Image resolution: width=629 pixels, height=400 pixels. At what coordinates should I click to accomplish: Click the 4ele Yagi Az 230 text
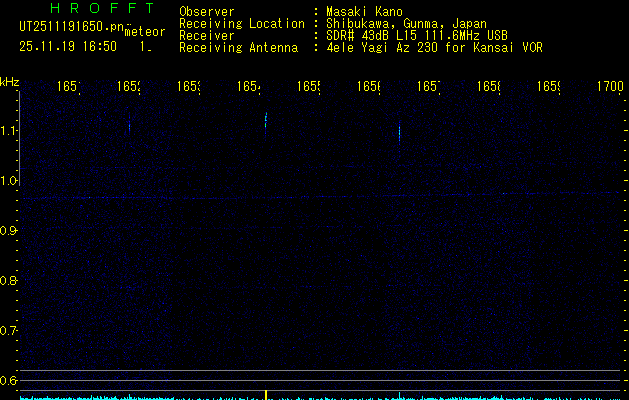pos(381,48)
